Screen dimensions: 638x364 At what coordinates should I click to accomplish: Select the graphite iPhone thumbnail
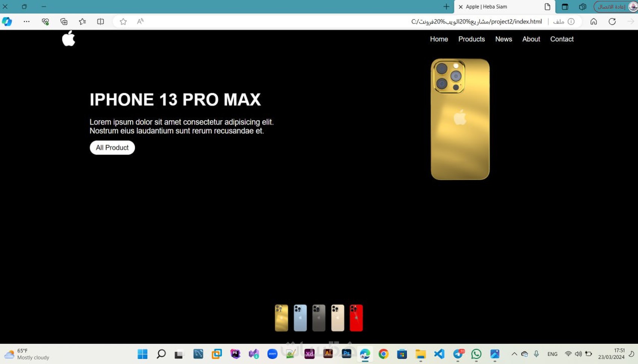pos(319,318)
